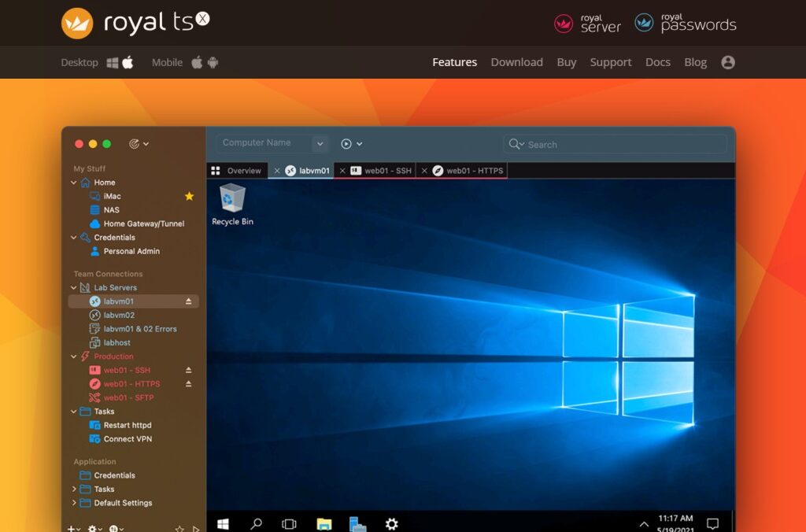Click the labvm01 remote desktop icon in sidebar
The height and width of the screenshot is (532, 806).
(x=94, y=301)
